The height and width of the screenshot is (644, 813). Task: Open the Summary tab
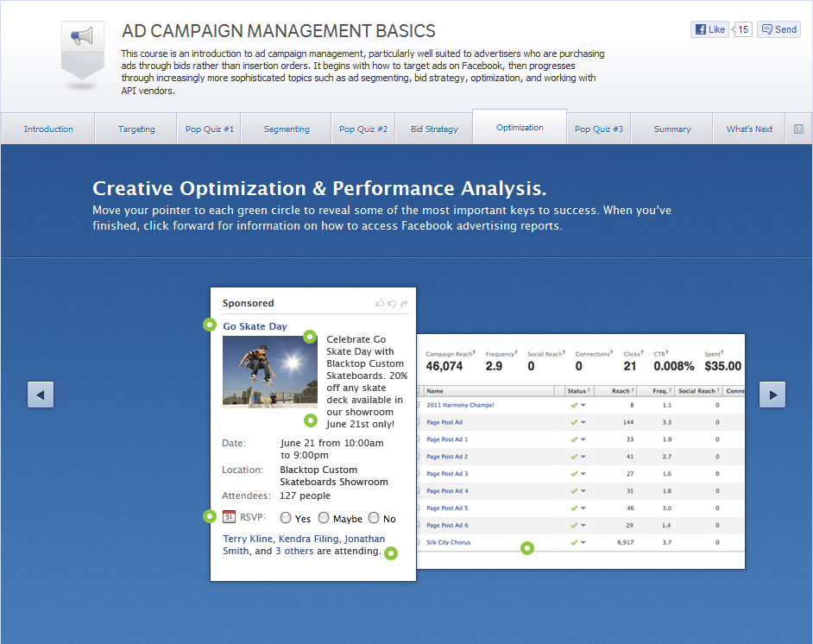(672, 129)
